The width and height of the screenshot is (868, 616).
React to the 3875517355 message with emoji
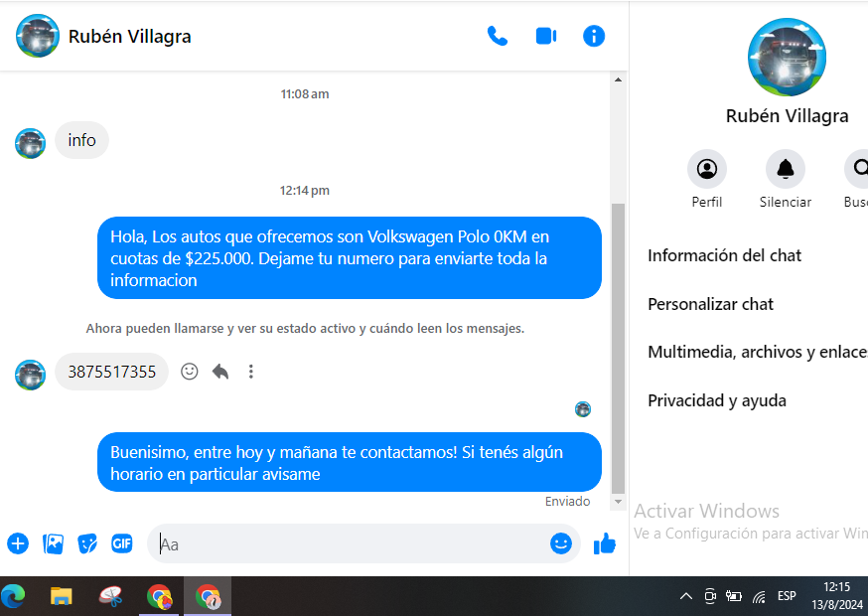pos(190,372)
